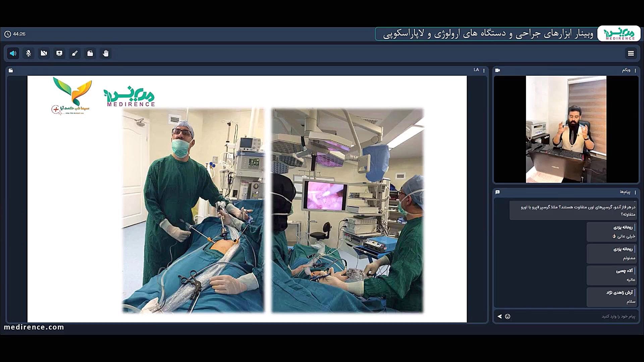The width and height of the screenshot is (644, 362).
Task: Click the chat message saying سلام
Action: [611, 297]
